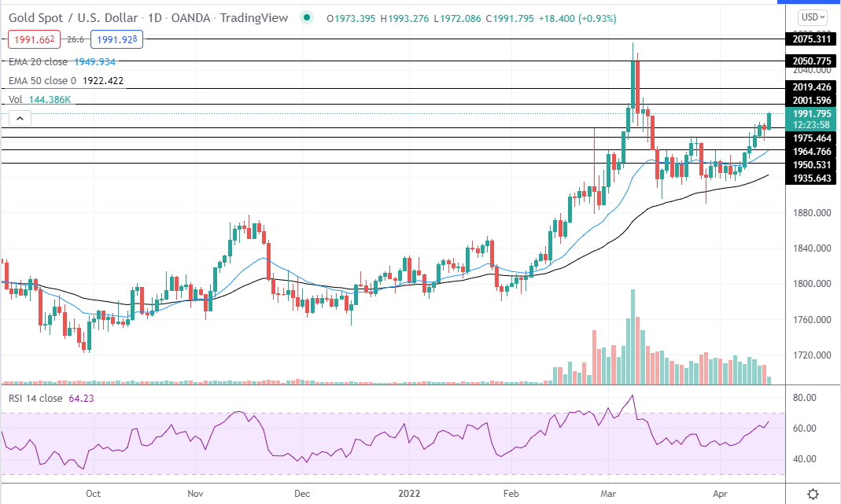Click the EMA 20 value 1949.934
The height and width of the screenshot is (504, 841).
pos(95,61)
